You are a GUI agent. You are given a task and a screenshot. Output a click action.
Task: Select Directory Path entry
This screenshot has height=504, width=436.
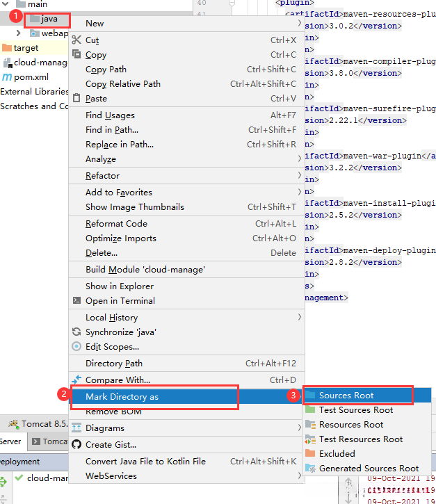(186, 363)
